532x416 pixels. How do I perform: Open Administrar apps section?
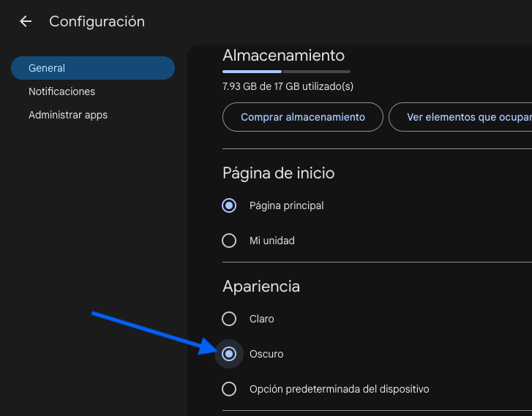pyautogui.click(x=68, y=115)
